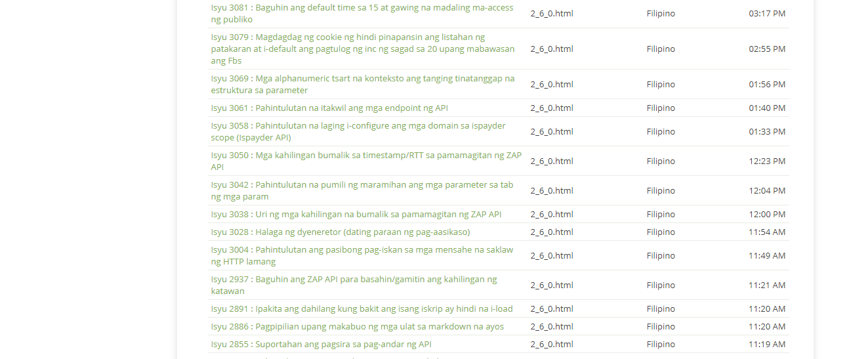Open Isyu 2891 iskrip hindi na i-load link
This screenshot has width=868, height=359.
pos(362,308)
